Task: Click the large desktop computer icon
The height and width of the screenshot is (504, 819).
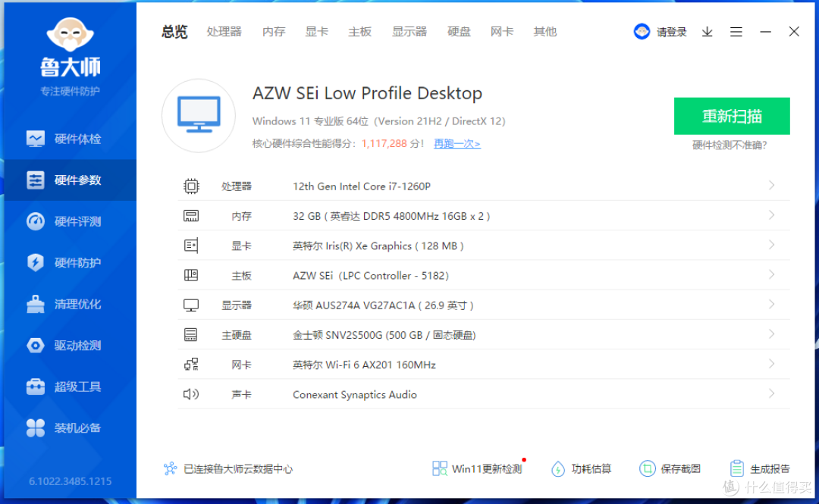Action: pos(199,115)
